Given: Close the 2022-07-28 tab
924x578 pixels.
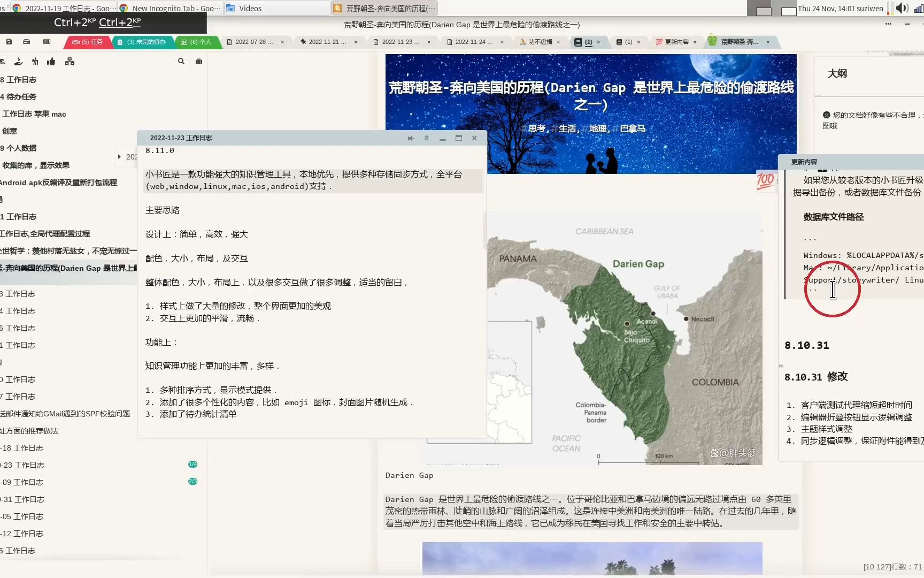Looking at the screenshot, I should 282,42.
